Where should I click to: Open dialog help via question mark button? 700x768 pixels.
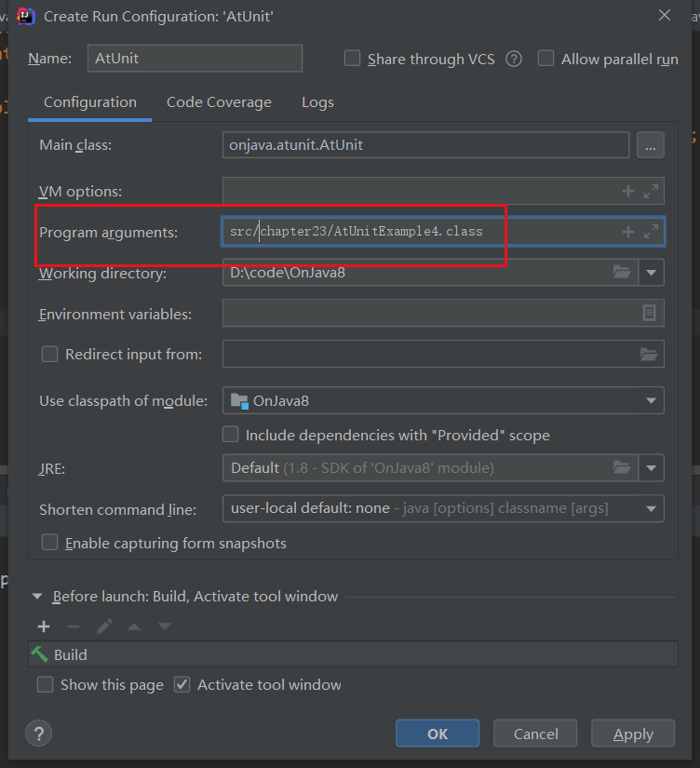tap(39, 734)
